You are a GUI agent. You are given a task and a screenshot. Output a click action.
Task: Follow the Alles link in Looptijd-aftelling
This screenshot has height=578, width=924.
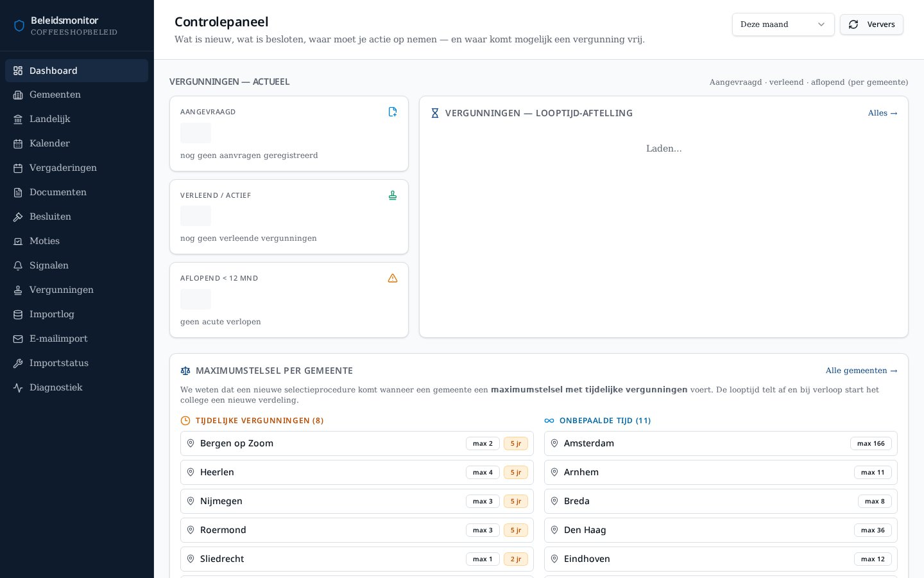coord(882,113)
